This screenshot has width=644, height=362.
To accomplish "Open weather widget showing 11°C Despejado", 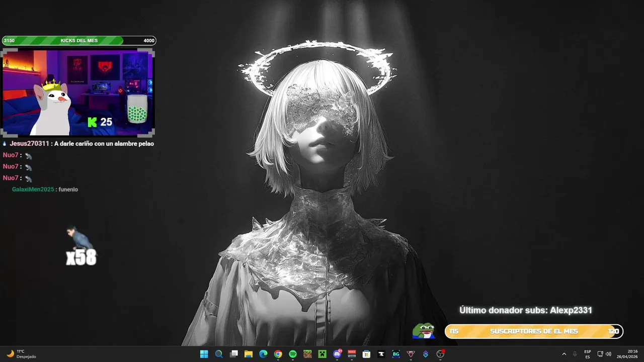I will 21,354.
